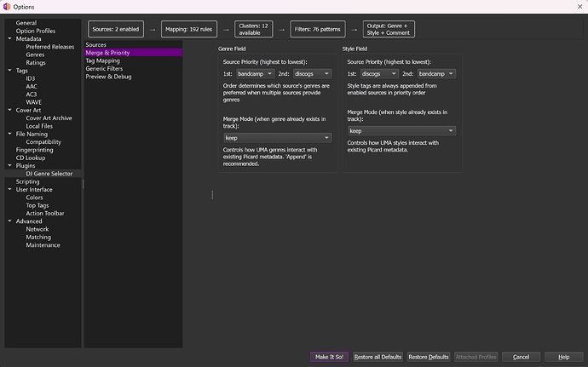Click the options tree vertical scrollbar

pyautogui.click(x=83, y=182)
